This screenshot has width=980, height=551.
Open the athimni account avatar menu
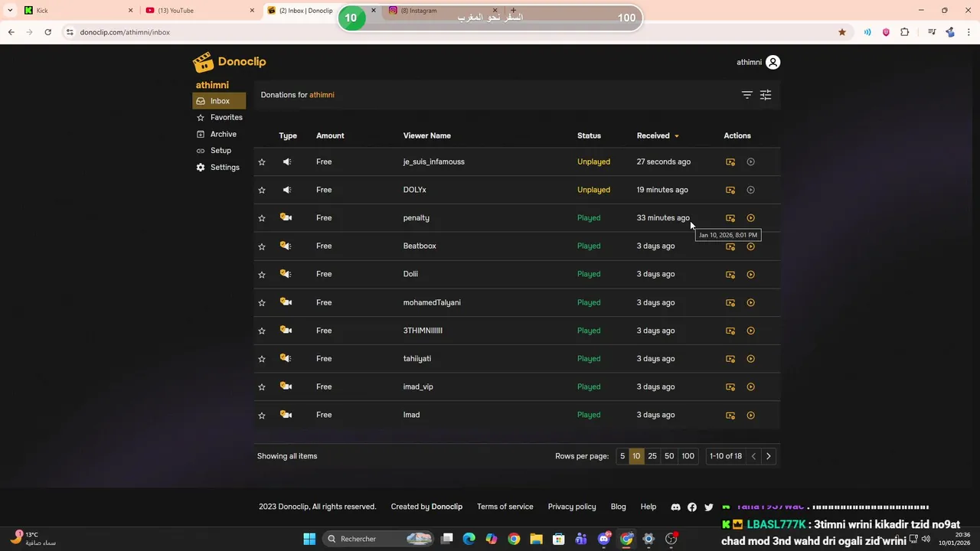pyautogui.click(x=773, y=63)
